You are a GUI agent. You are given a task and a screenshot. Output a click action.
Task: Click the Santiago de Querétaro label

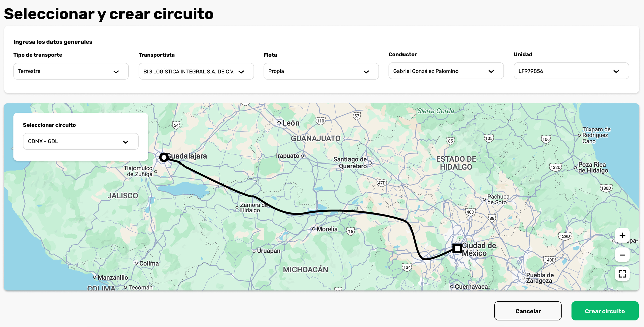(x=350, y=163)
